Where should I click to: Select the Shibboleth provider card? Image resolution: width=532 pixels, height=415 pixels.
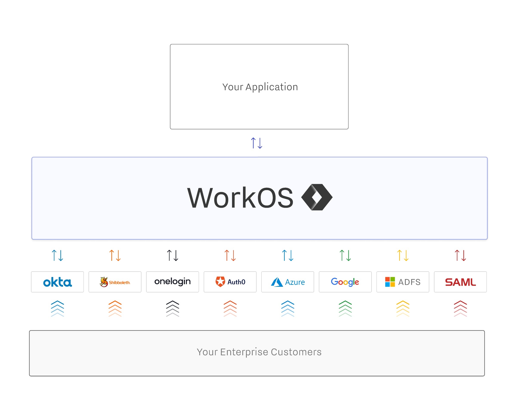(x=115, y=282)
